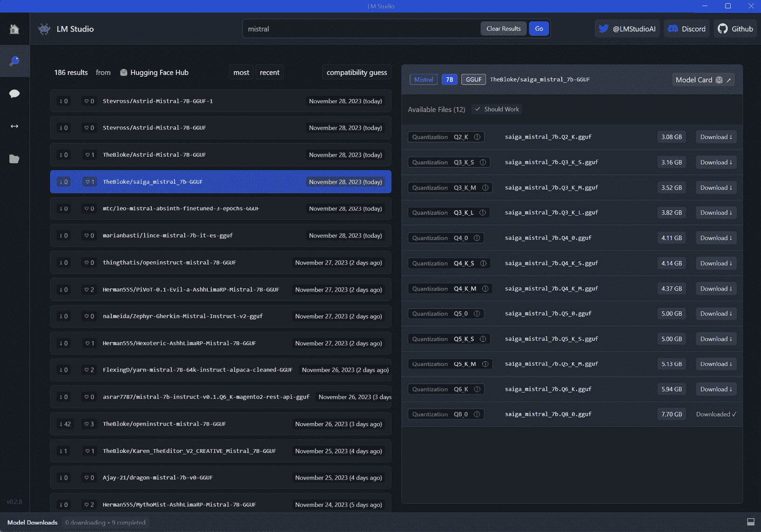Open the Model Card link
This screenshot has height=532, width=761.
[703, 80]
